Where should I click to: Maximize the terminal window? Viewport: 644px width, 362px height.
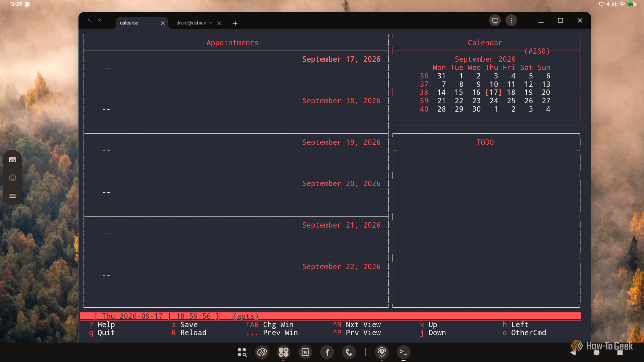pos(560,20)
